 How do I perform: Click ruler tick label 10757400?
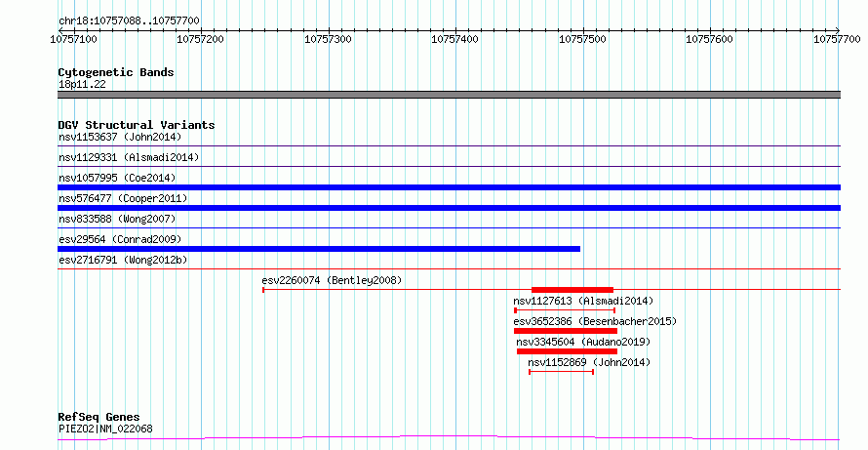[455, 39]
